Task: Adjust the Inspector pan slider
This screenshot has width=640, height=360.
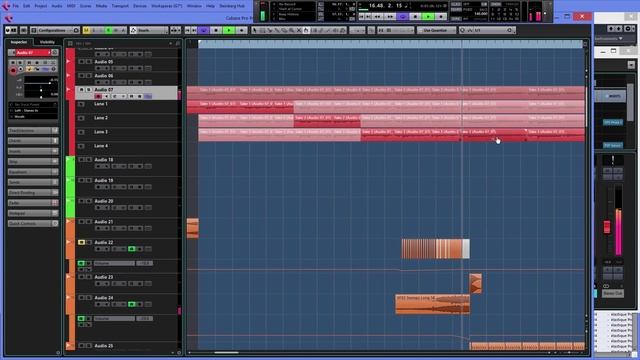Action: point(41,89)
